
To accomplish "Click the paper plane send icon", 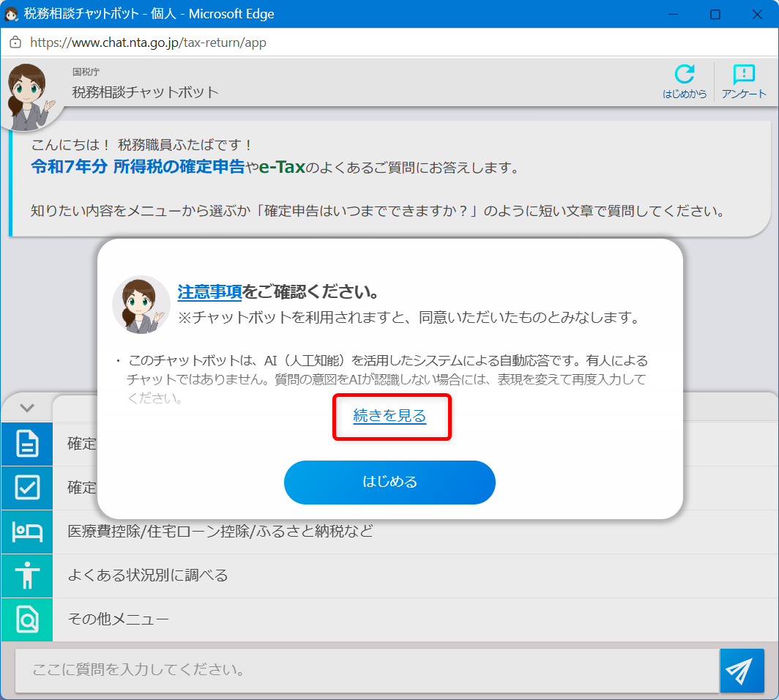I will pos(742,670).
